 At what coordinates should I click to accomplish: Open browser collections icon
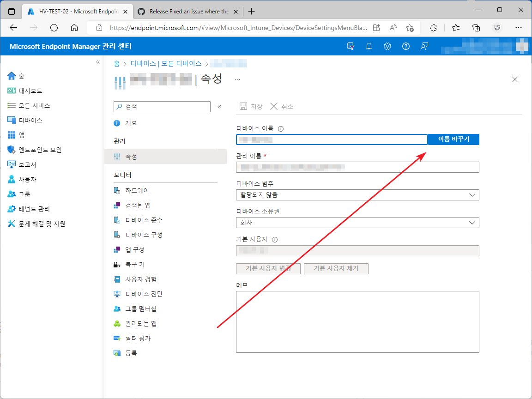coord(476,28)
